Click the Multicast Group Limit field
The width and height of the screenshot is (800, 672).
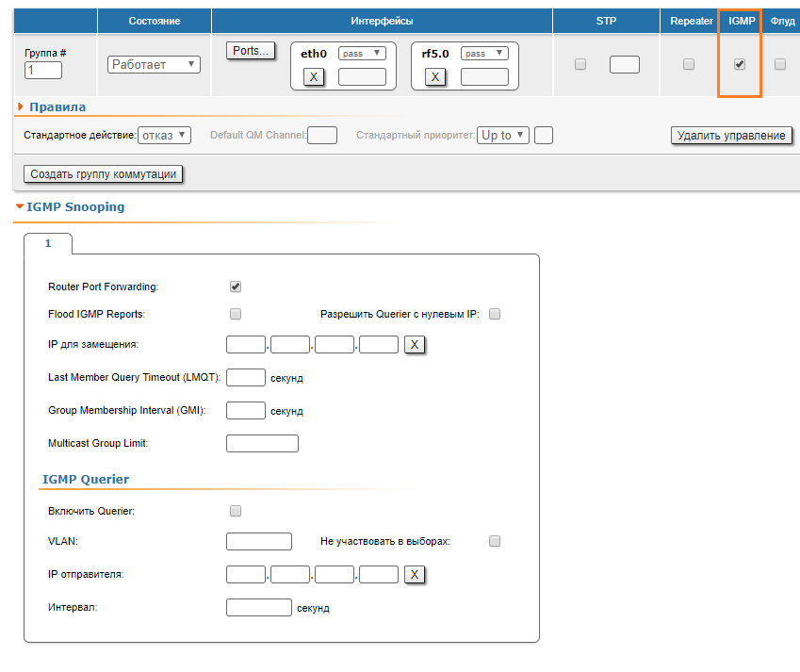[262, 443]
